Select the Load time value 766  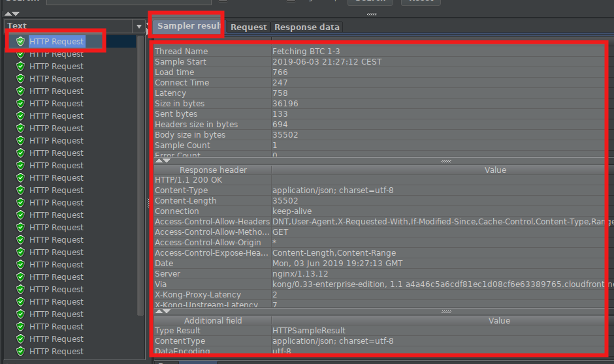pos(280,72)
